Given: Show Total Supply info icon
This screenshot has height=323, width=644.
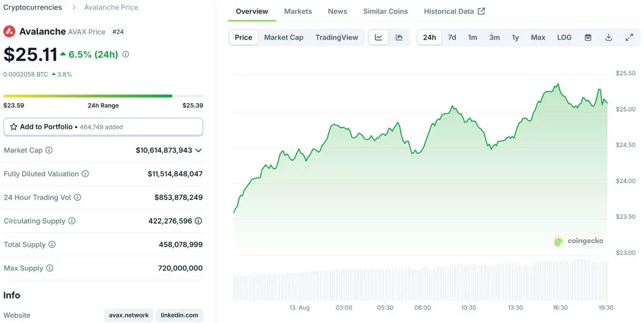Looking at the screenshot, I should 52,244.
